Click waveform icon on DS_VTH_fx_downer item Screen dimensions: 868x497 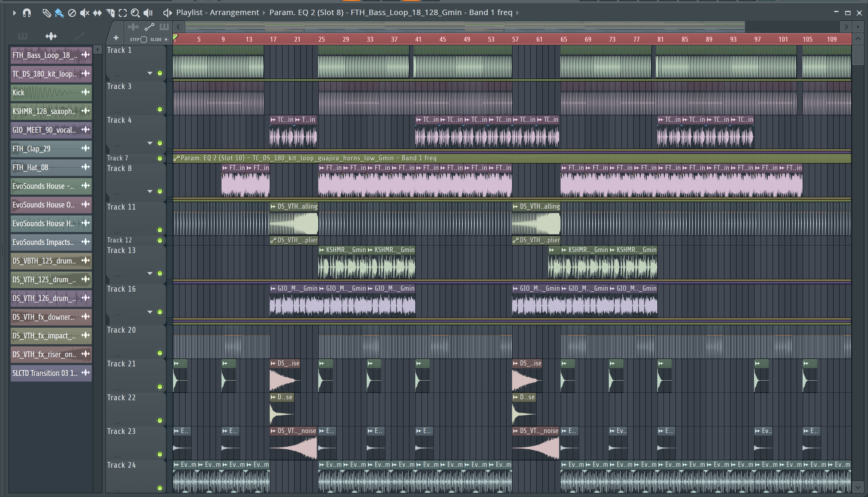[86, 316]
